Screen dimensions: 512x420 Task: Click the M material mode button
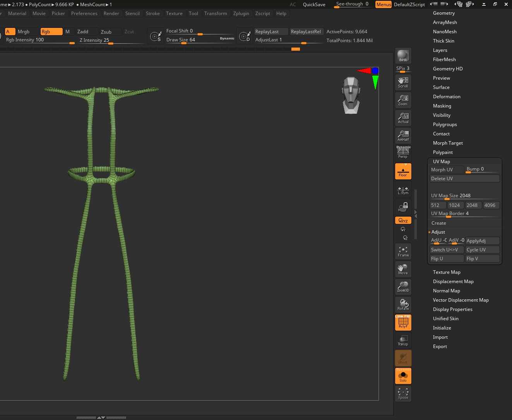tap(68, 32)
